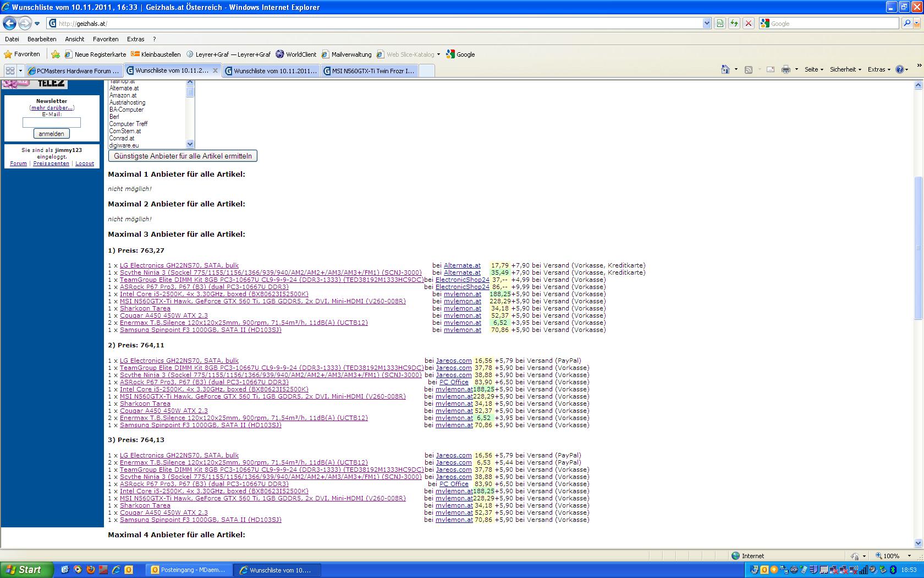Expand the Web Slice-Katalog dropdown
Viewport: 924px width, 578px height.
tap(438, 54)
